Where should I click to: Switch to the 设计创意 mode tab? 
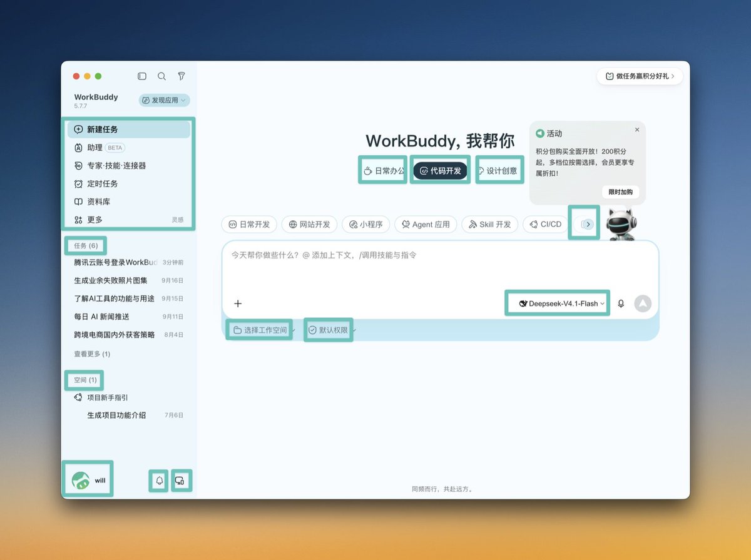[498, 170]
